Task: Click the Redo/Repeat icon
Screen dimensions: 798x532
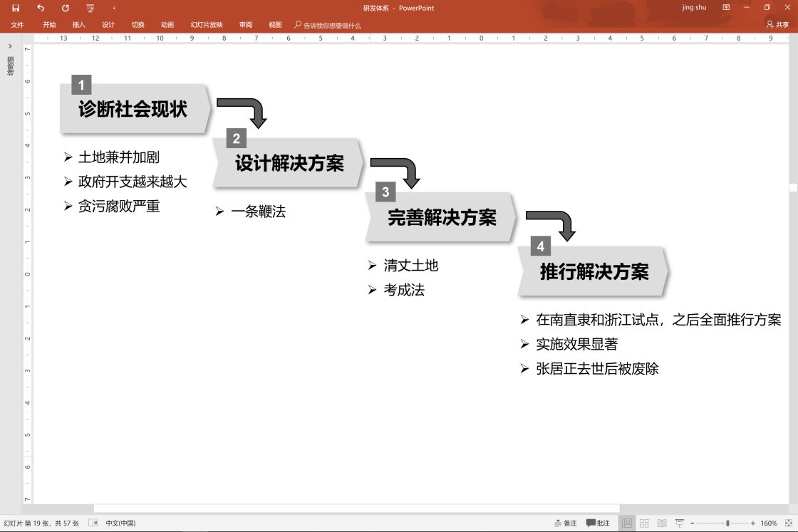Action: coord(66,8)
